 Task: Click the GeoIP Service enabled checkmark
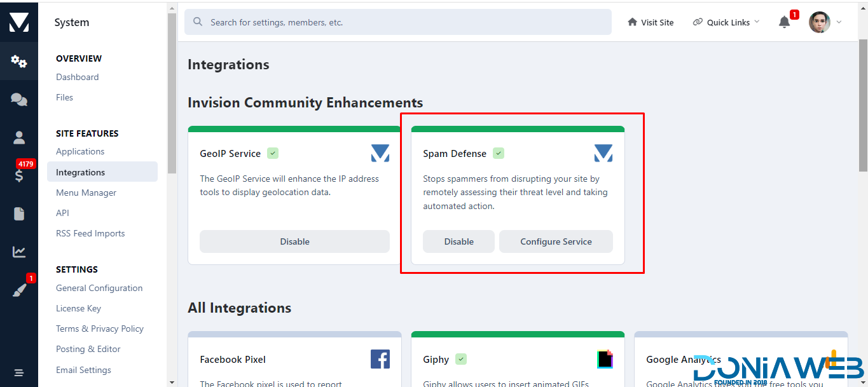(x=273, y=153)
